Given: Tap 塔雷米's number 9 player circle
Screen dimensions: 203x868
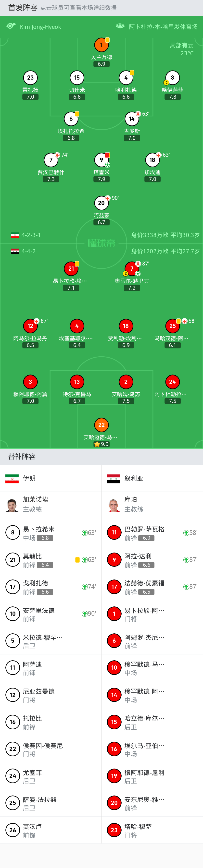Looking at the screenshot, I should (x=101, y=160).
